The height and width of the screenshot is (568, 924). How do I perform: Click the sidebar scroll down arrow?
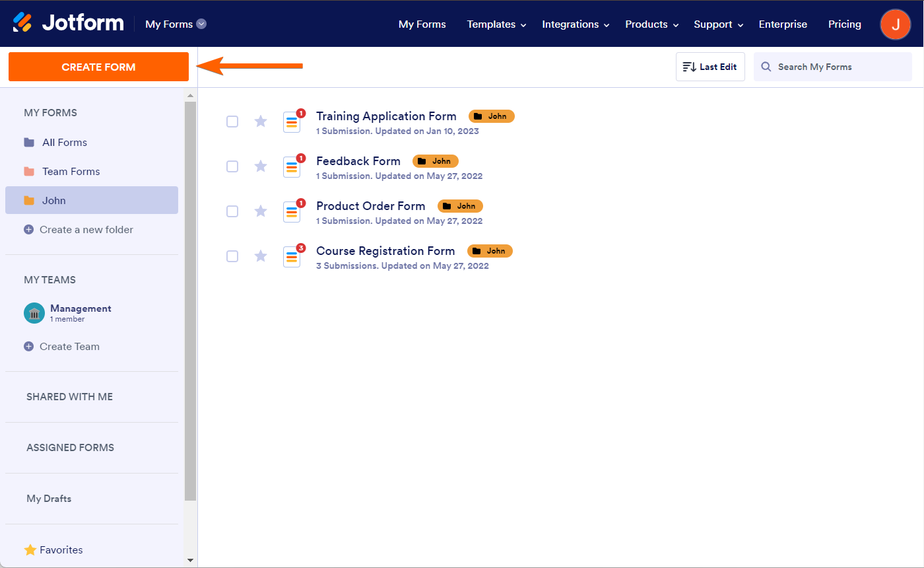(191, 560)
